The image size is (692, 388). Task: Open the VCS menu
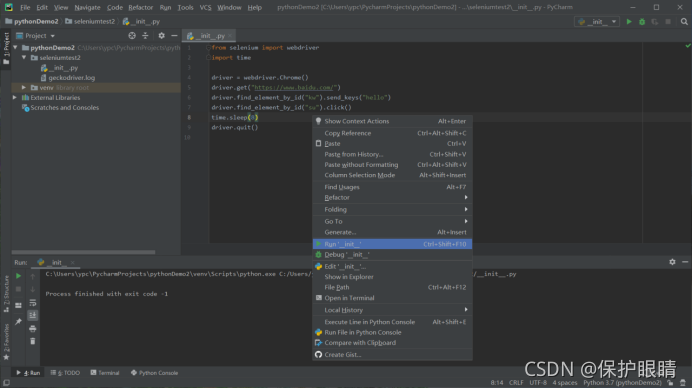point(205,8)
